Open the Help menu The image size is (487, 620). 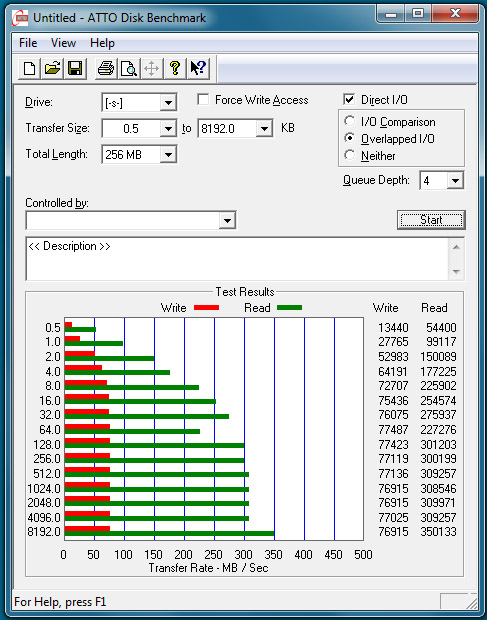[x=102, y=43]
